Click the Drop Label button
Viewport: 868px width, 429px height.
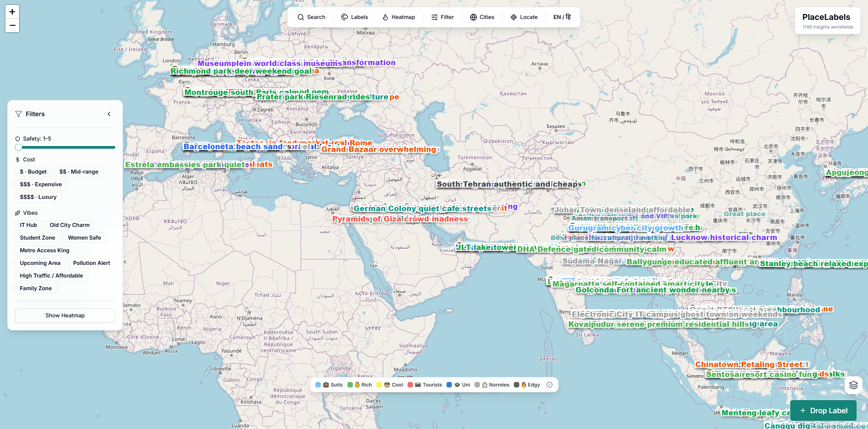pyautogui.click(x=823, y=410)
